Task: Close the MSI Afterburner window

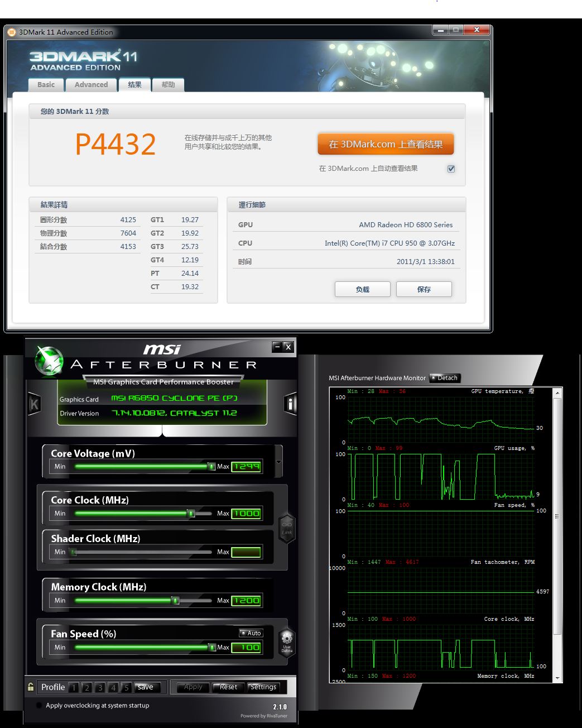Action: [288, 347]
